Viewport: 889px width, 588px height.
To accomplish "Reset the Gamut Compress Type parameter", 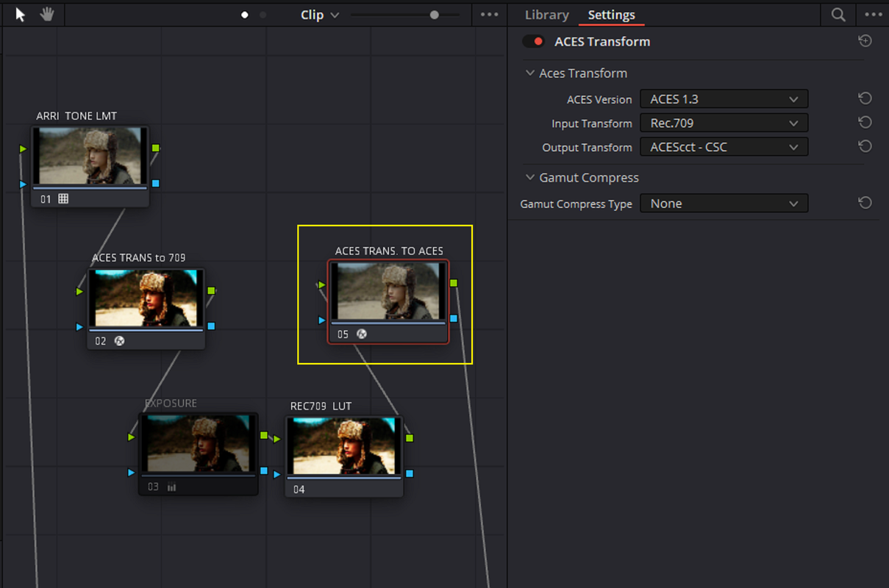I will (865, 203).
